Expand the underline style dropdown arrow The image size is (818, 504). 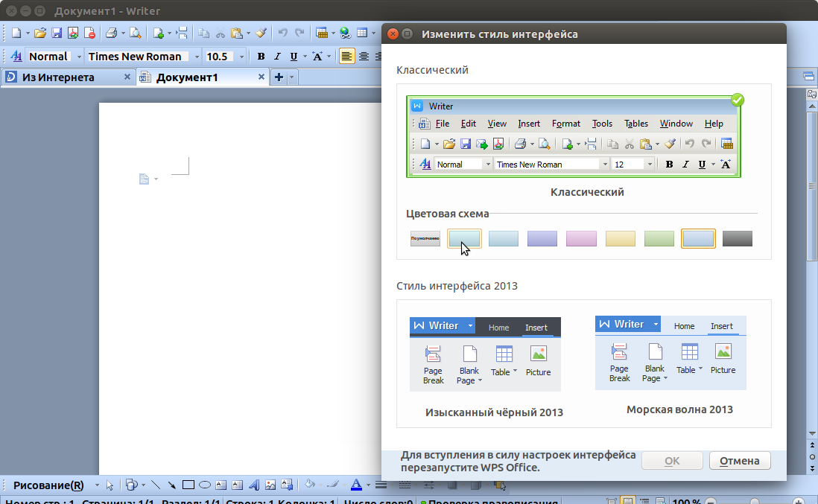coord(305,57)
